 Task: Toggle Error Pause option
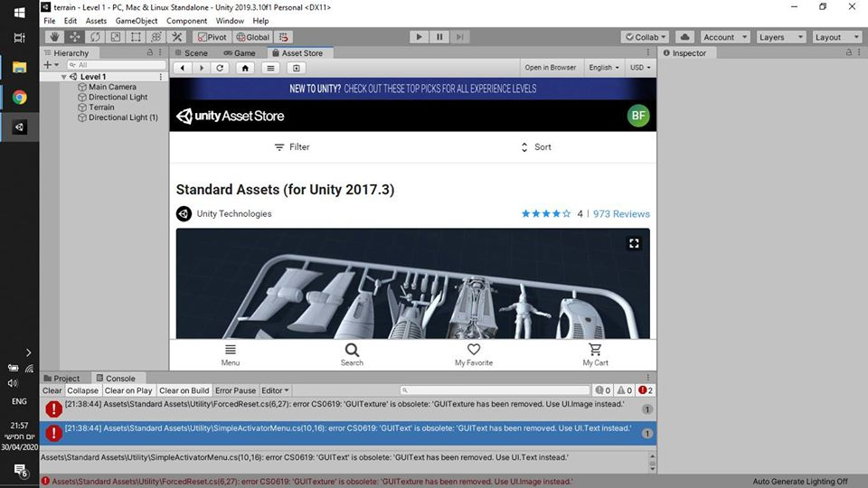coord(235,390)
